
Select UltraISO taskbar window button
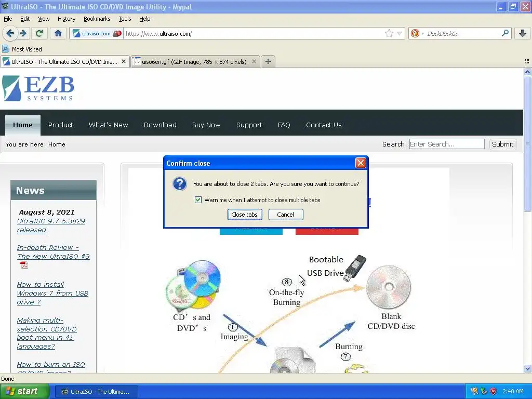[96, 392]
